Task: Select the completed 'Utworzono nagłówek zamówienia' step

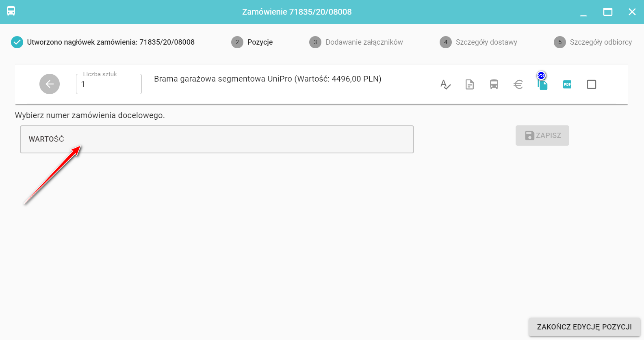Action: (103, 42)
